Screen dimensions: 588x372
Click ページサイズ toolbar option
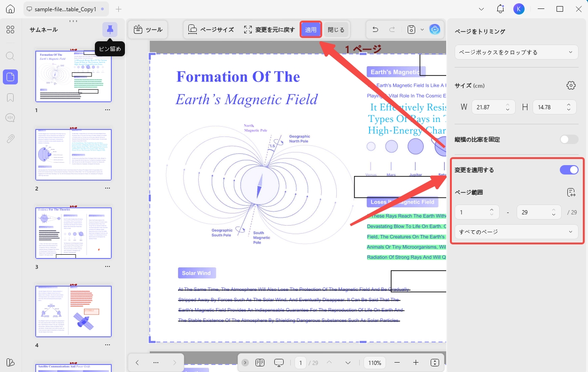tap(211, 30)
